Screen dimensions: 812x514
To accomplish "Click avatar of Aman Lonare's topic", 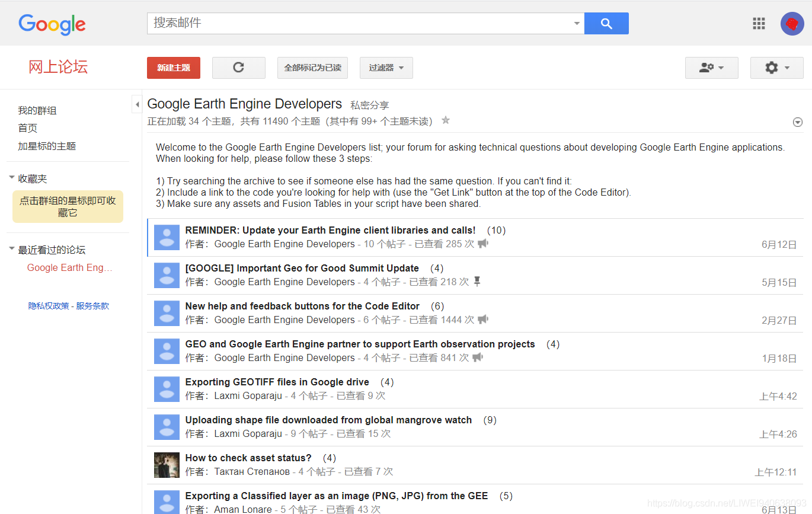I will (167, 502).
